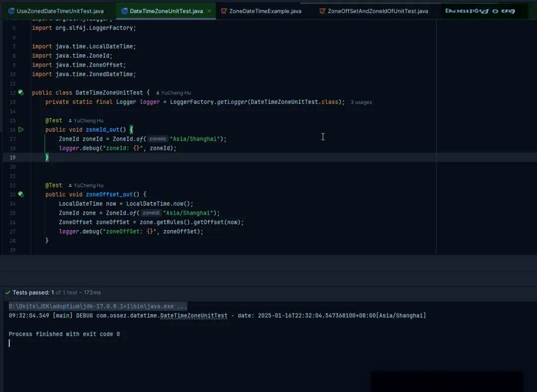Click the 'import java.time.LocalDateTime;' line
This screenshot has width=537, height=392.
point(84,47)
